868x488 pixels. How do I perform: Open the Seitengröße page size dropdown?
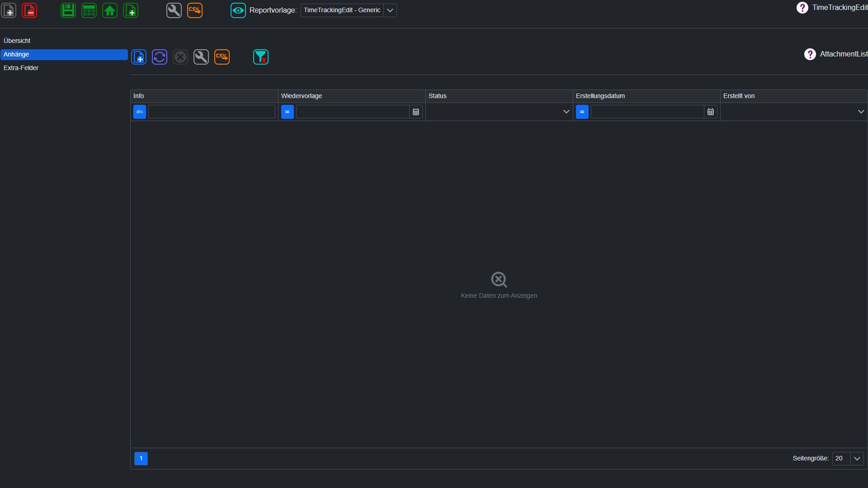pyautogui.click(x=857, y=459)
